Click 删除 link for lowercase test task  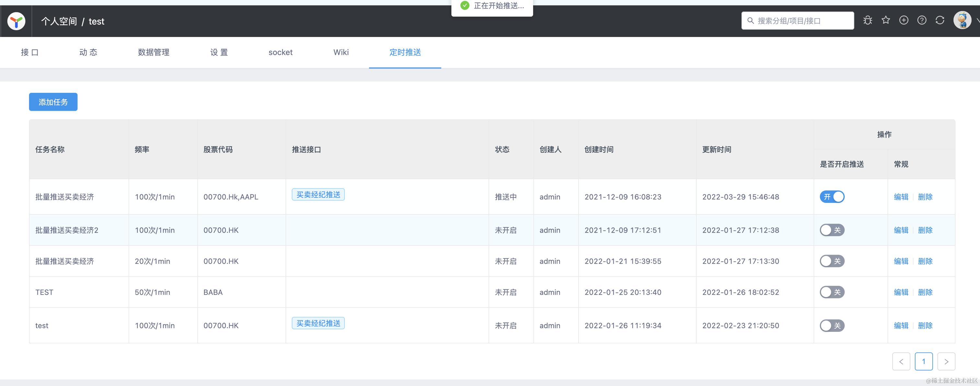(925, 325)
